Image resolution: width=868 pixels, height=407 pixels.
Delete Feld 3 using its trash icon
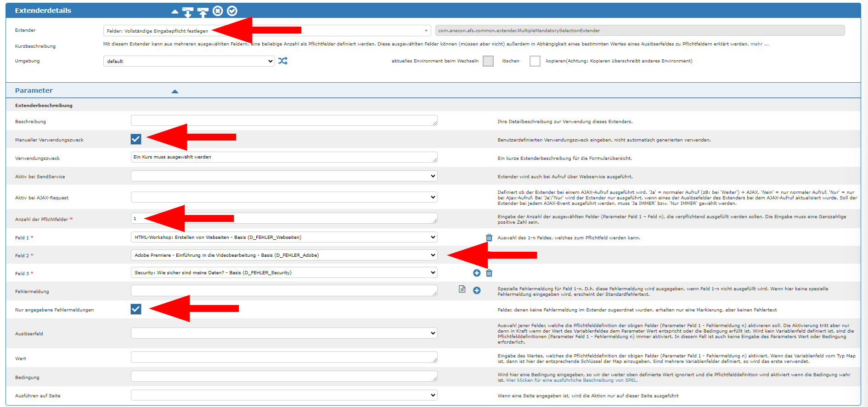[489, 273]
